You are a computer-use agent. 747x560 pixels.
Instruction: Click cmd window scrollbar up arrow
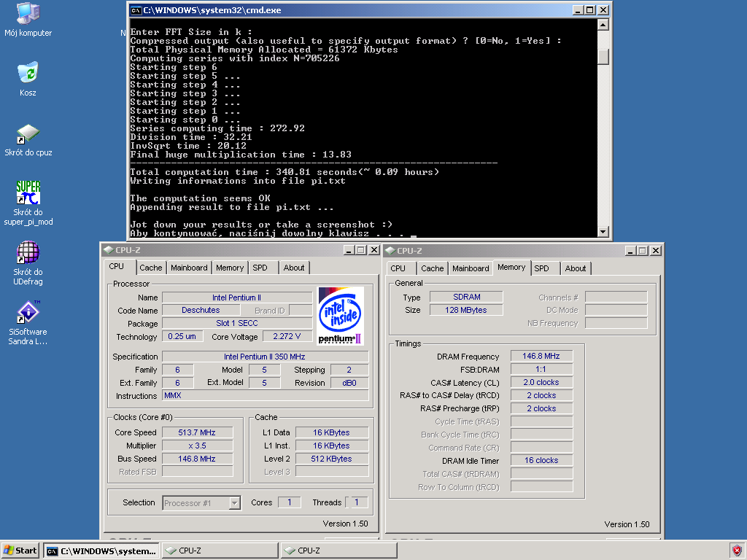603,24
